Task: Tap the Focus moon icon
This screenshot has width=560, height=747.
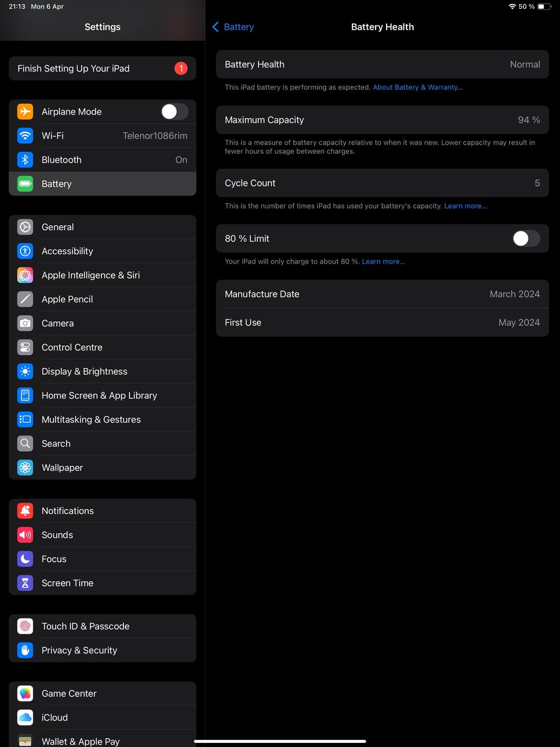Action: point(25,559)
